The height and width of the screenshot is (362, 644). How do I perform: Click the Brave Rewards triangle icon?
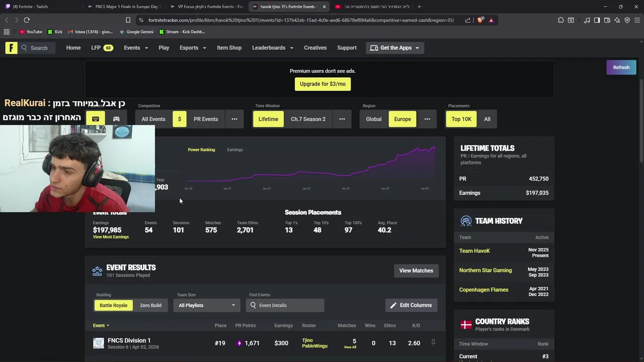pos(491,20)
